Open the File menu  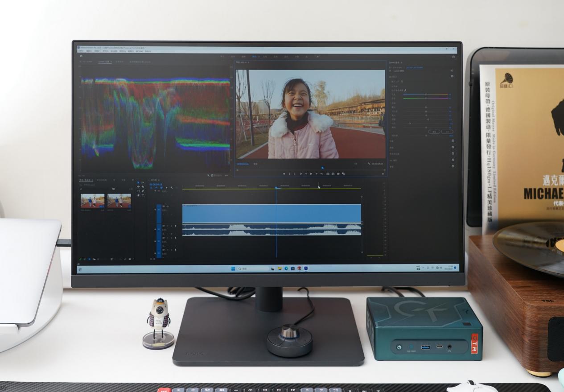pyautogui.click(x=80, y=51)
